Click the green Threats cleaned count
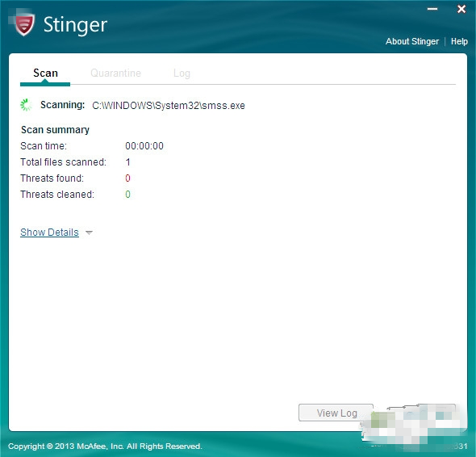 pos(127,194)
